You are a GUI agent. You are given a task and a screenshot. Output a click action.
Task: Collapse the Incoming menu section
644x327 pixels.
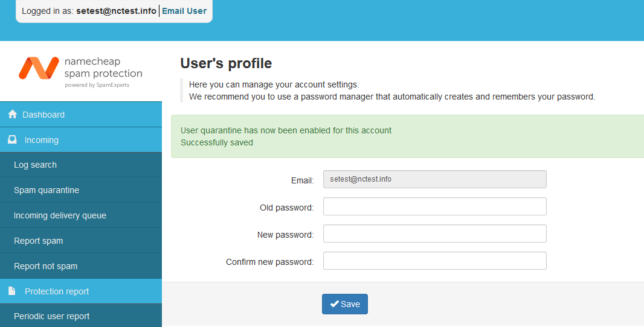pyautogui.click(x=81, y=140)
